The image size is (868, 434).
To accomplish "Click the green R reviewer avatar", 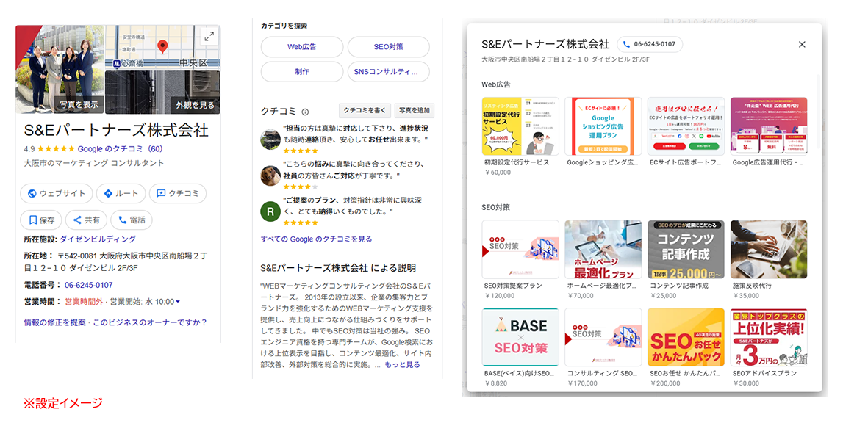I will 270,211.
